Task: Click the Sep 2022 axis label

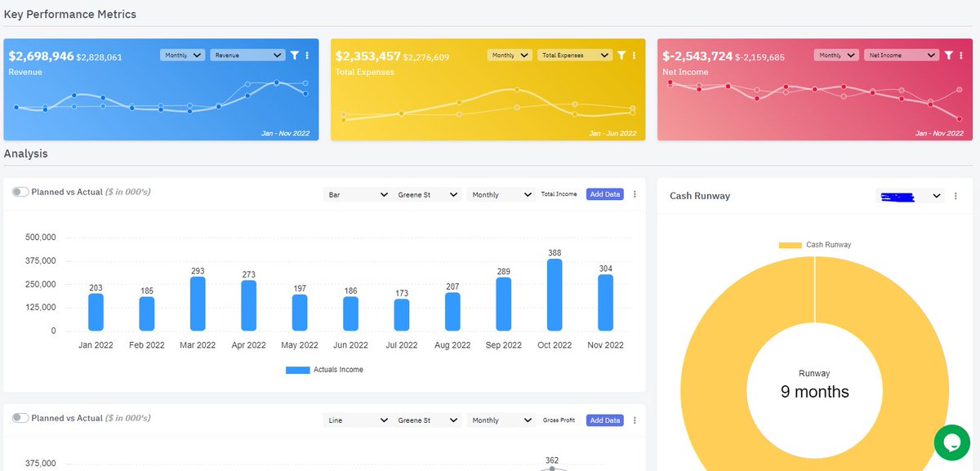Action: click(504, 345)
